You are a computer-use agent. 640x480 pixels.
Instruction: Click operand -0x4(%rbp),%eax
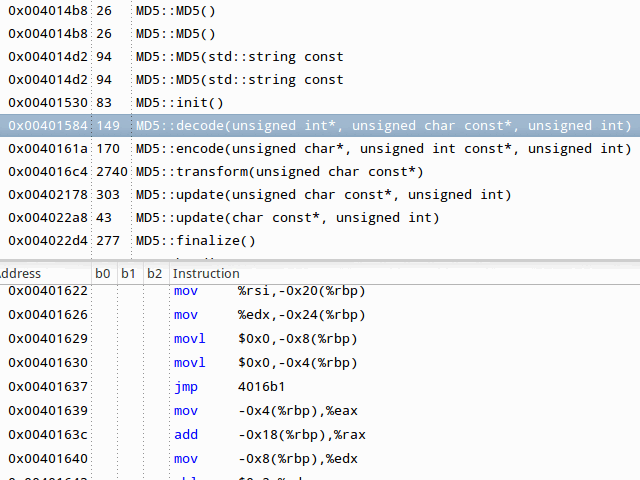coord(298,411)
